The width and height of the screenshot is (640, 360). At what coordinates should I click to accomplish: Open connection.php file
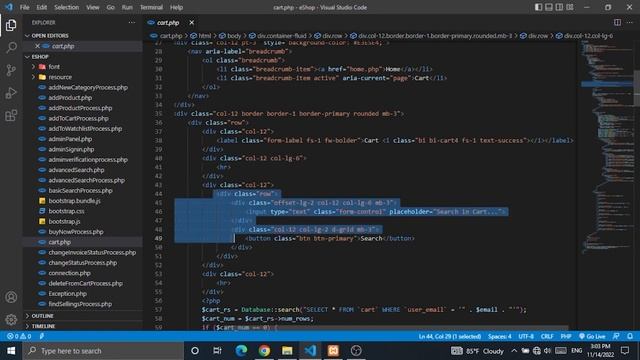coord(69,273)
